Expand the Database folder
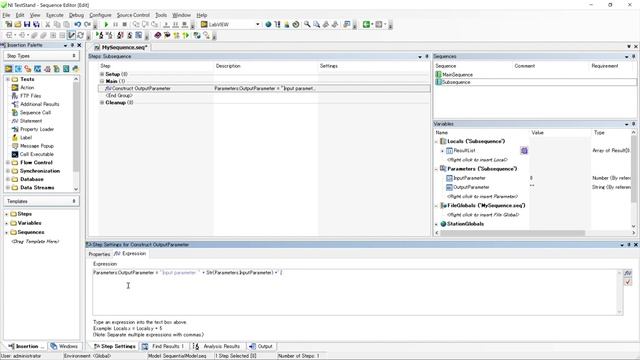Image resolution: width=640 pixels, height=360 pixels. click(x=7, y=179)
